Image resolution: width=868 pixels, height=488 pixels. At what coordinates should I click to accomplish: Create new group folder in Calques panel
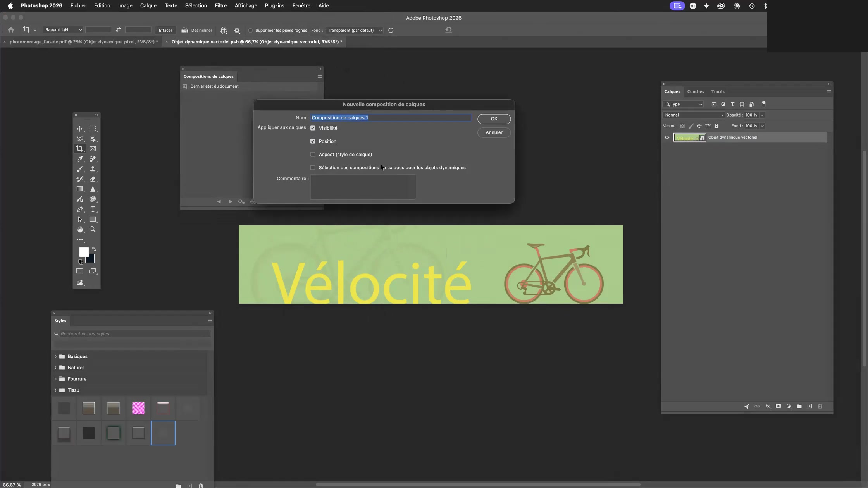click(x=799, y=406)
